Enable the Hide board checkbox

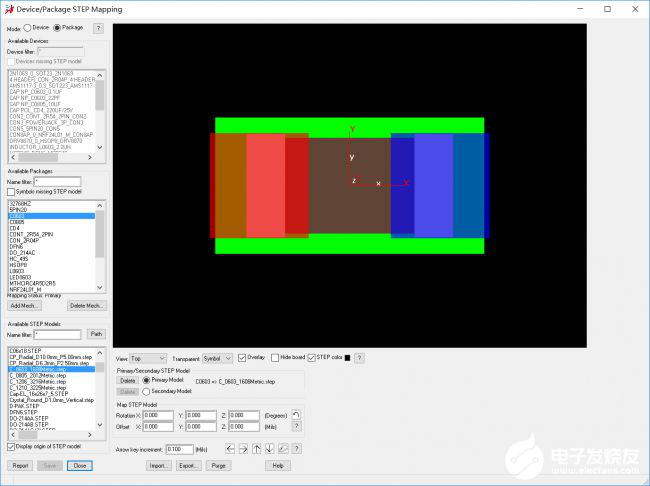275,358
